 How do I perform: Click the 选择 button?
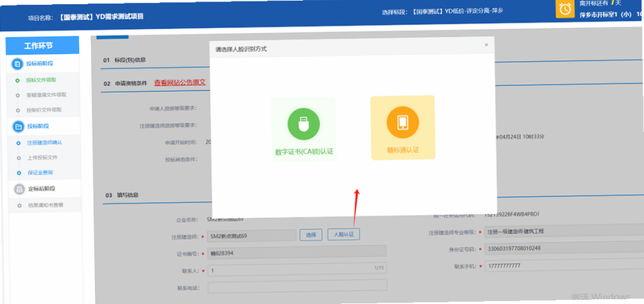[x=311, y=235]
